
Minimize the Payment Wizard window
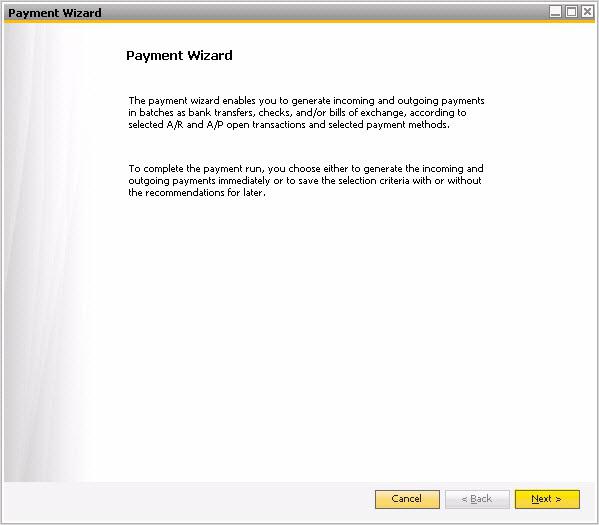[x=555, y=12]
